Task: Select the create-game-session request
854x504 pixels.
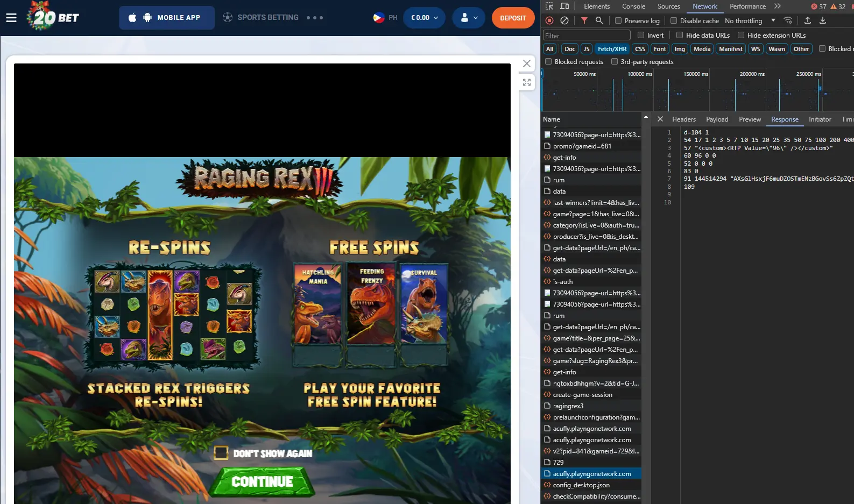Action: tap(591, 395)
